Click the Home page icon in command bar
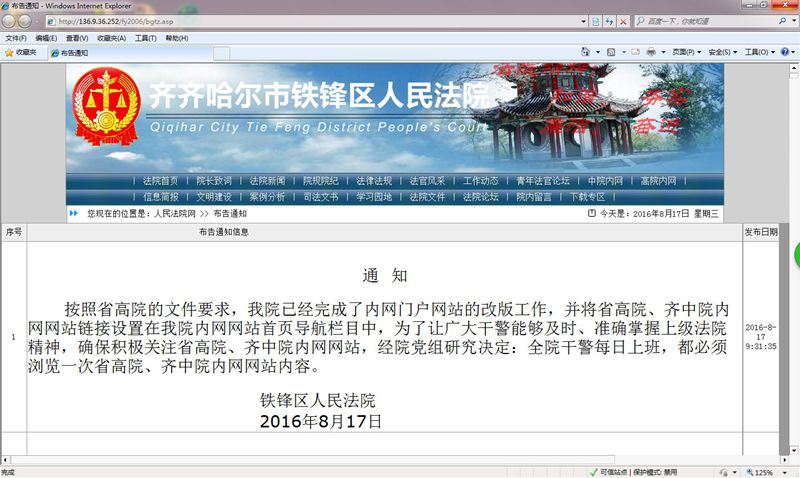800x478 pixels. coord(585,52)
